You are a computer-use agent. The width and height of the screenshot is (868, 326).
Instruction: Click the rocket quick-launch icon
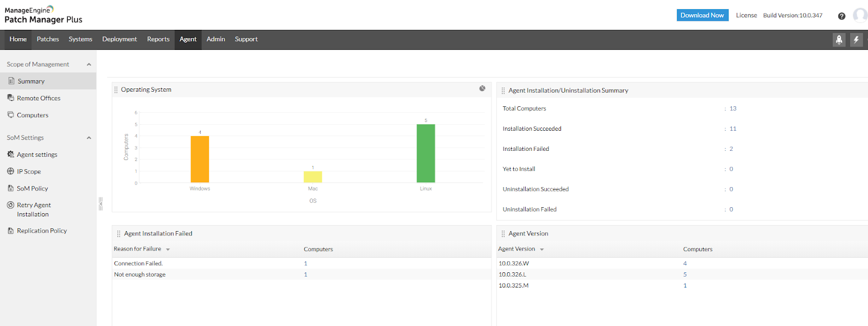click(839, 40)
